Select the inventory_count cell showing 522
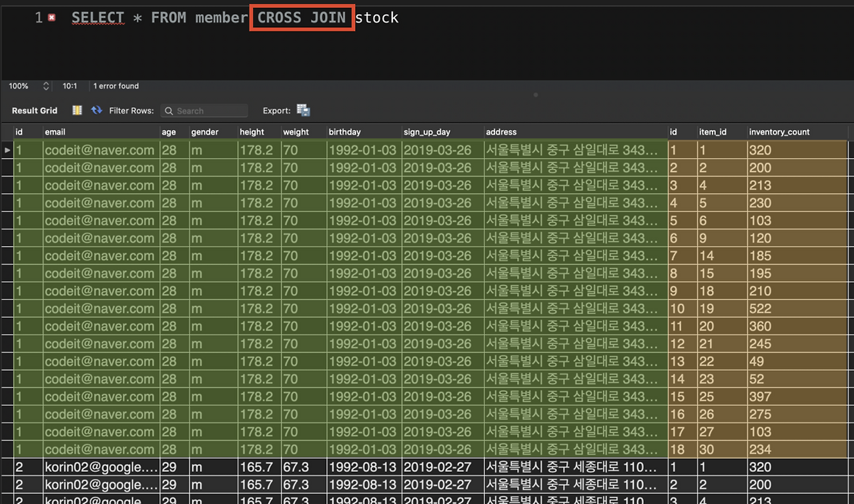The width and height of the screenshot is (854, 504). (797, 309)
